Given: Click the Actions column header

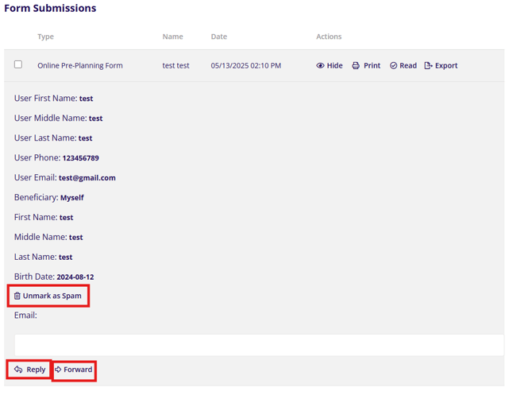Looking at the screenshot, I should coord(329,37).
